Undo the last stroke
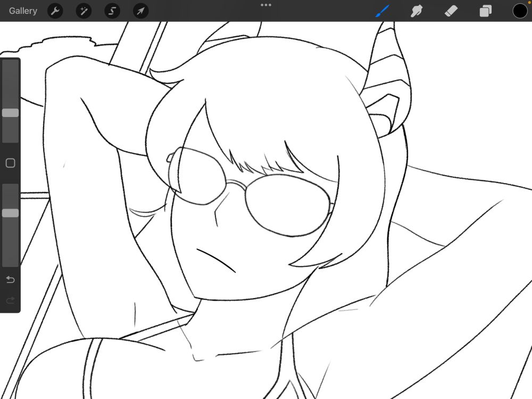 [10, 279]
